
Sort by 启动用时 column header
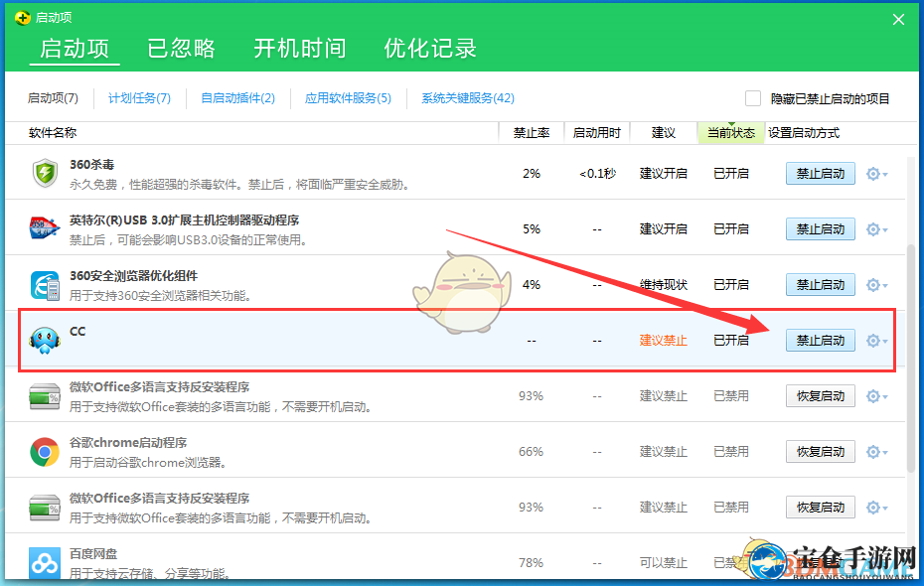(597, 133)
